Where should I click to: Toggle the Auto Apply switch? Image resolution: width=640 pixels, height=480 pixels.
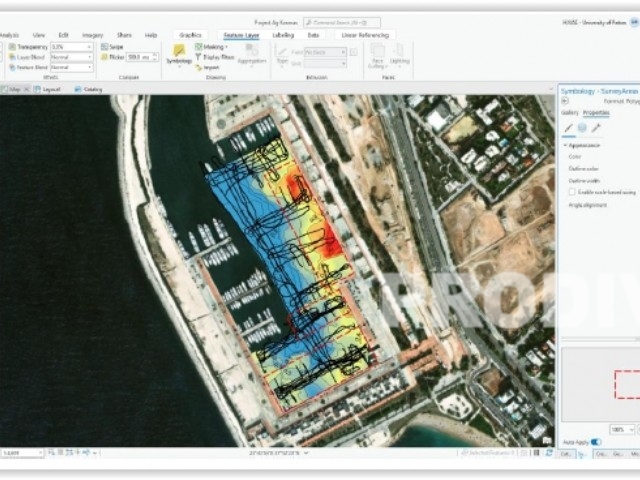[x=596, y=441]
